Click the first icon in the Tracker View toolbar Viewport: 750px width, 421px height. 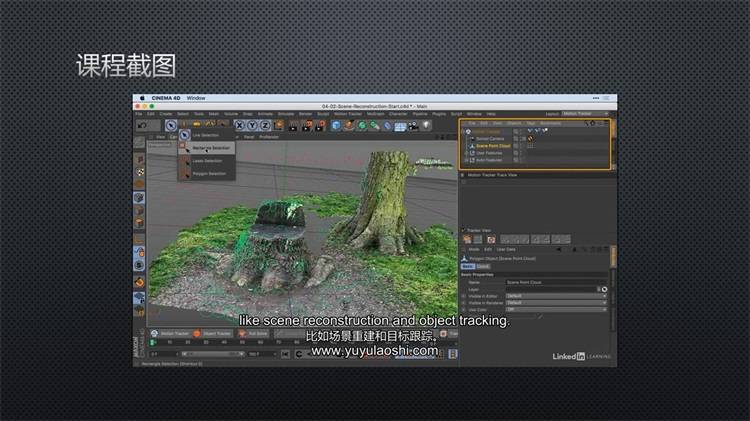[467, 239]
